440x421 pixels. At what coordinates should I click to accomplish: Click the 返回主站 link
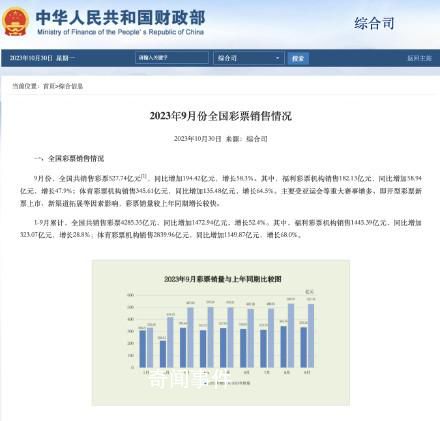click(x=419, y=58)
